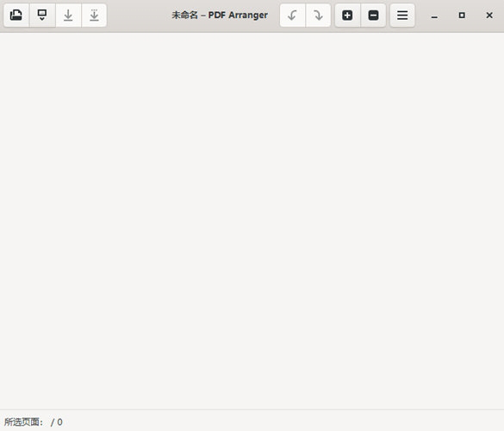Screen dimensions: 504x431
Task: Click the Save download-arrow icon
Action: pos(68,16)
